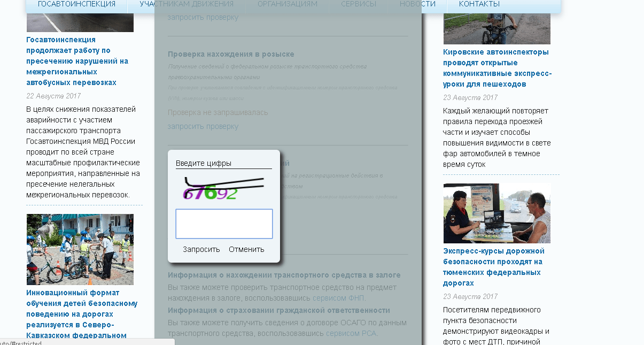Click the photo of children with bicycles

[x=80, y=249]
